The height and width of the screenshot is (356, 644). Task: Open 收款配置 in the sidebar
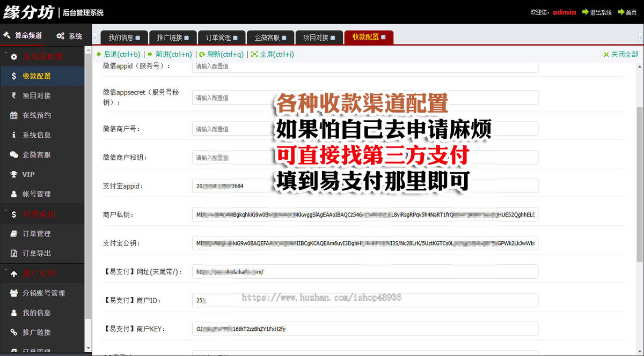point(42,76)
